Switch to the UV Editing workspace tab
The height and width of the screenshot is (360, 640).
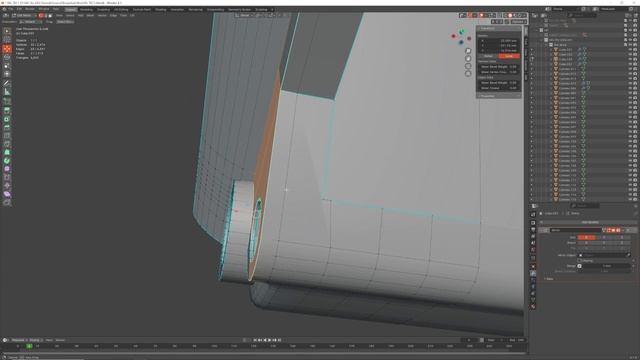pyautogui.click(x=121, y=9)
